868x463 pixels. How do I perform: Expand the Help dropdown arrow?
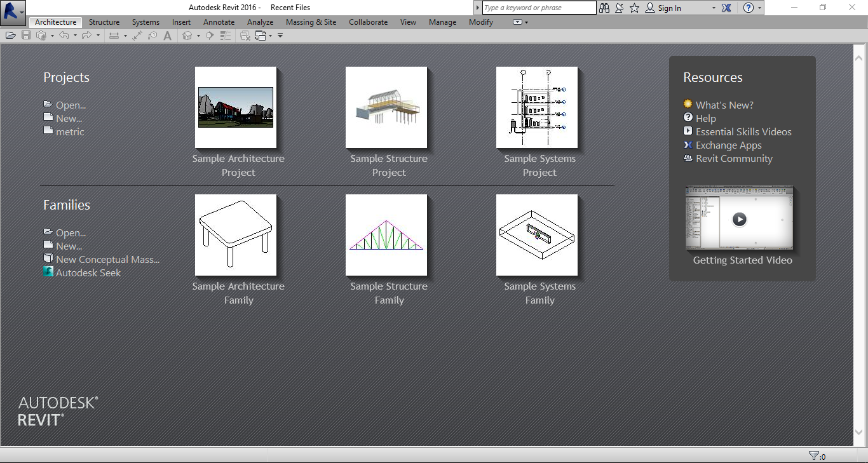tap(760, 8)
